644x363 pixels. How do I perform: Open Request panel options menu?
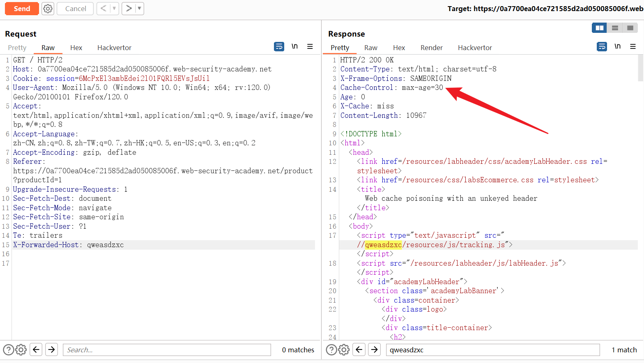310,47
